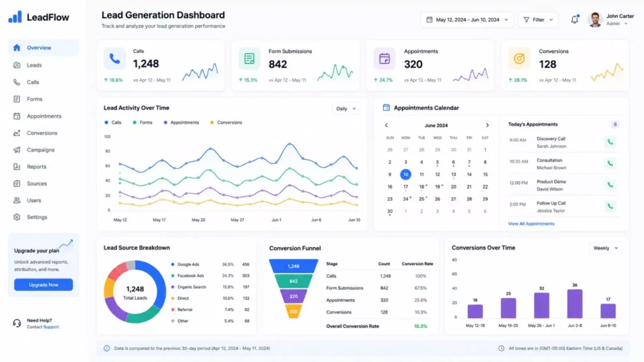This screenshot has height=362, width=644.
Task: Click the Google Ads row in source breakdown
Action: point(210,265)
